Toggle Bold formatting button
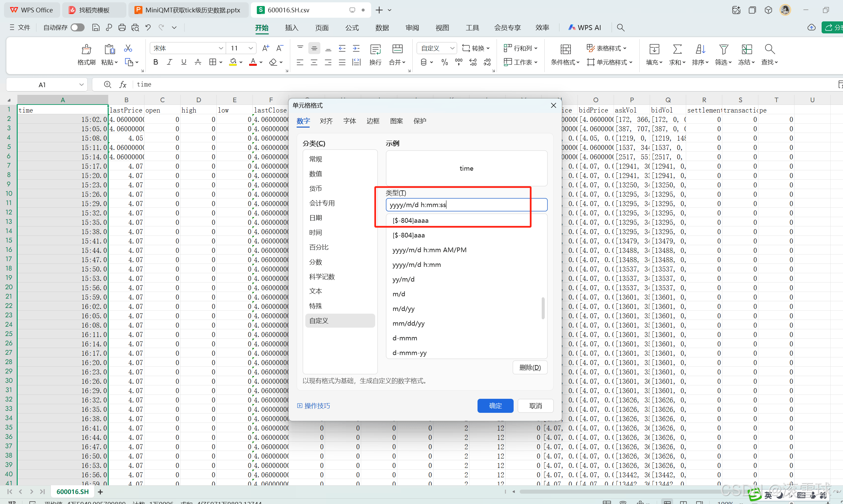 click(156, 62)
